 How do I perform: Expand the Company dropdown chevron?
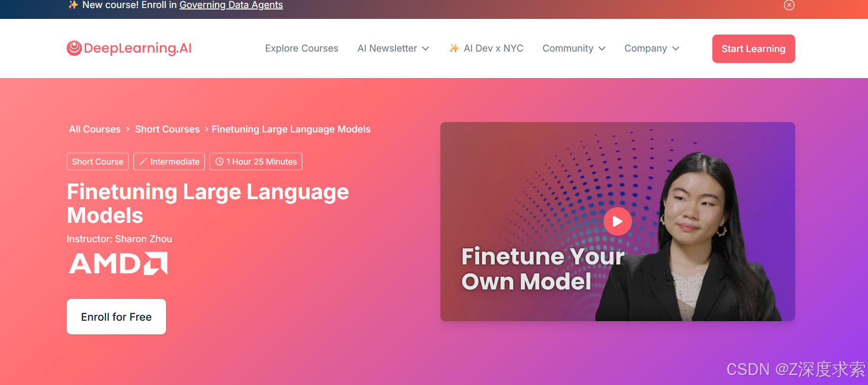coord(675,49)
